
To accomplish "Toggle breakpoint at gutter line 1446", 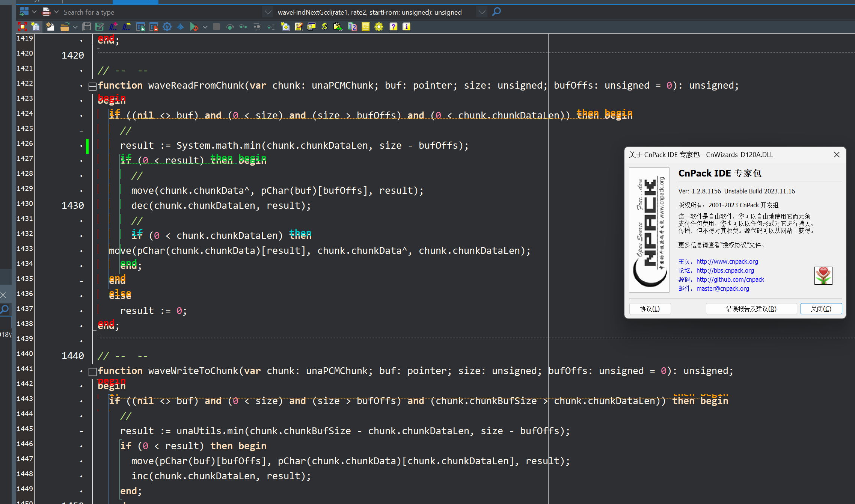I will [x=81, y=446].
